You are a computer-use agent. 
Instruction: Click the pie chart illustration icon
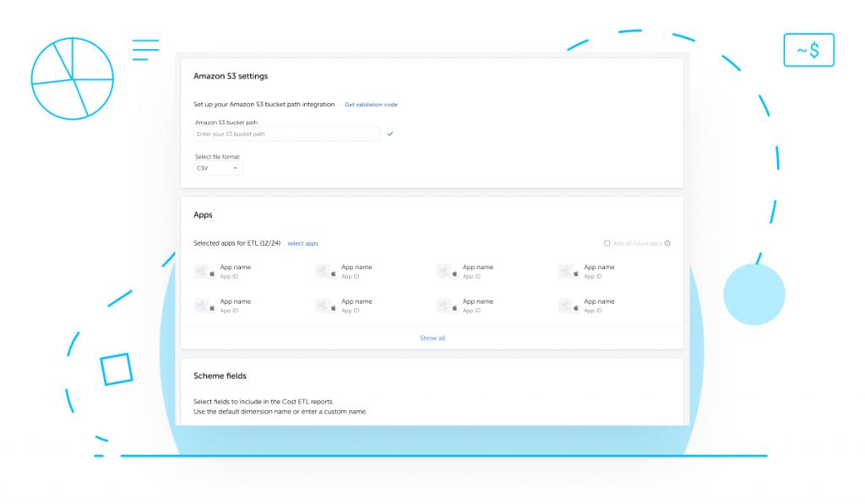point(73,79)
